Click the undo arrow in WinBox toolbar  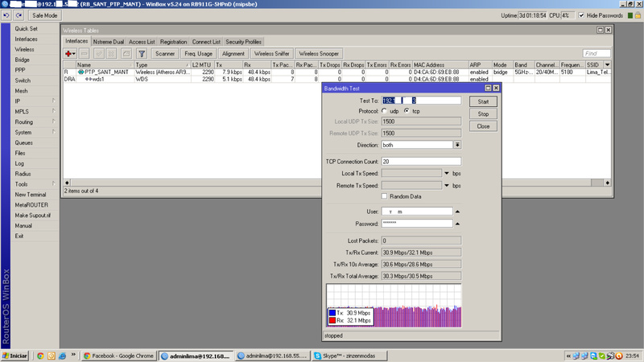coord(7,15)
